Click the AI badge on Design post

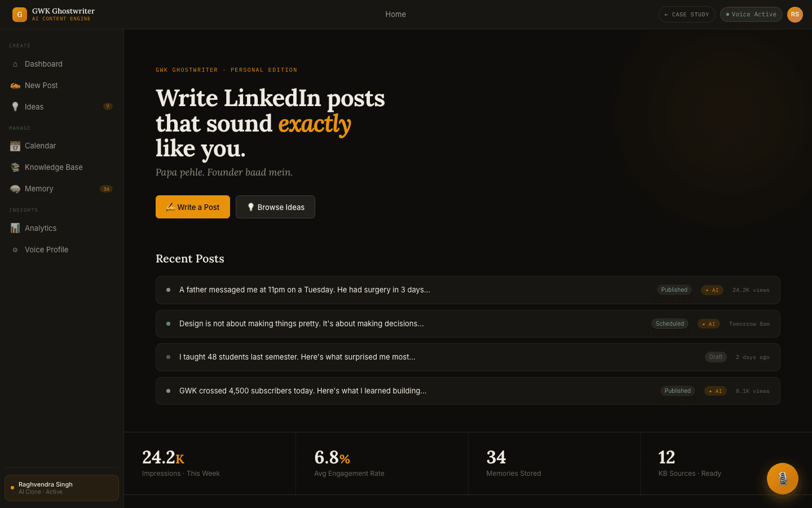709,324
